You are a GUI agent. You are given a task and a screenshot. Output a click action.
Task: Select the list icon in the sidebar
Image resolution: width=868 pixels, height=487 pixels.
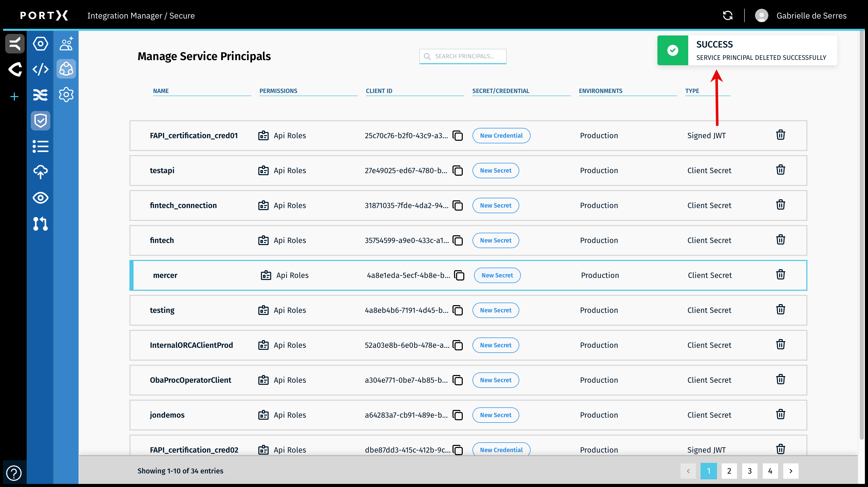40,146
